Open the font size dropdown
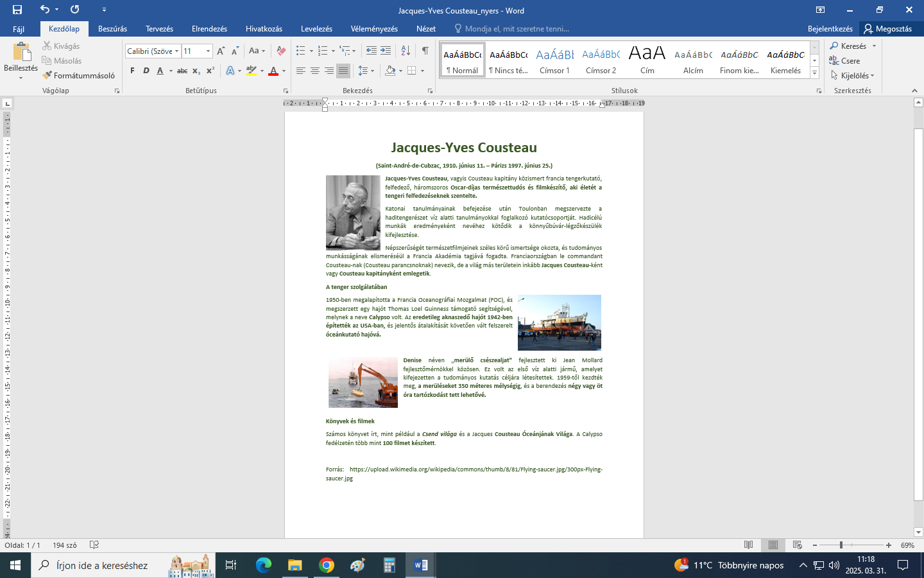The width and height of the screenshot is (924, 578). coord(208,51)
